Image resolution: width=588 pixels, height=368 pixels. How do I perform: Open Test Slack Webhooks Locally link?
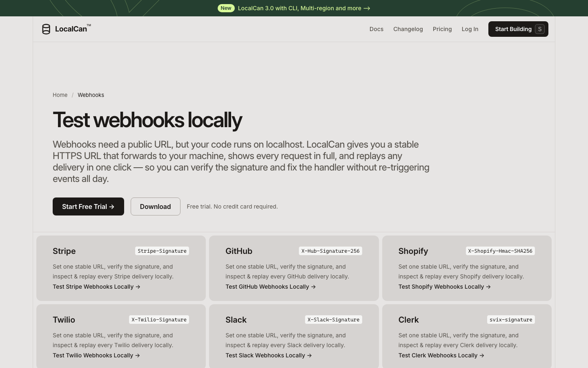(269, 355)
